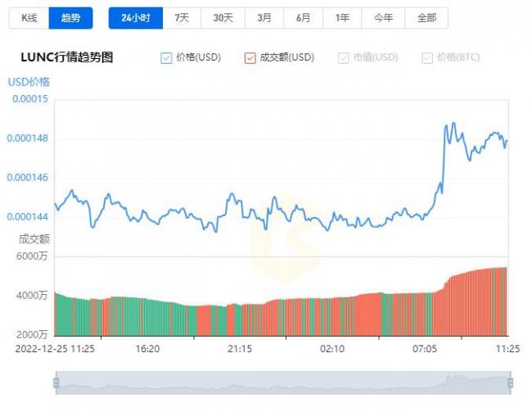Click the 0.00015 axis value
This screenshot has width=532, height=412.
coord(30,99)
